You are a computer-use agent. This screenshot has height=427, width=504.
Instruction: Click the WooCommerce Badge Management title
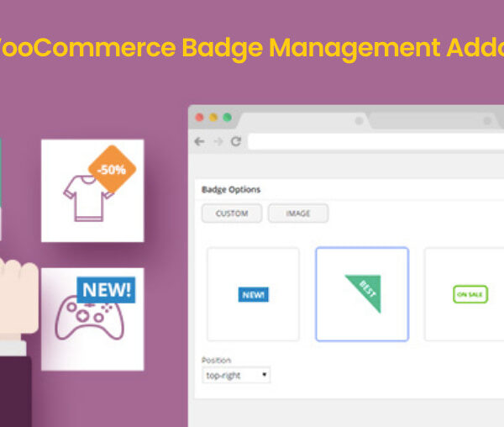pos(252,48)
